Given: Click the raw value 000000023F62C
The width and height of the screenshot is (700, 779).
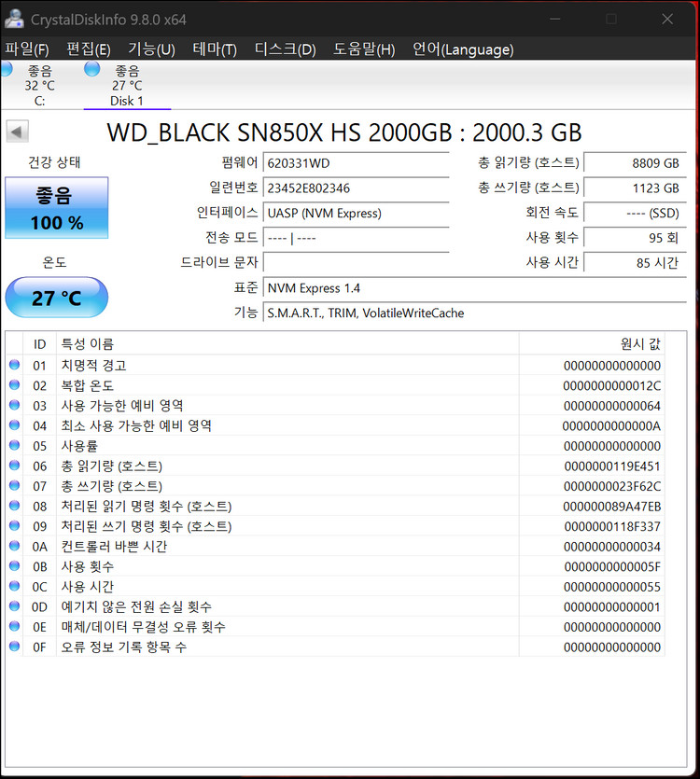Looking at the screenshot, I should [x=612, y=486].
